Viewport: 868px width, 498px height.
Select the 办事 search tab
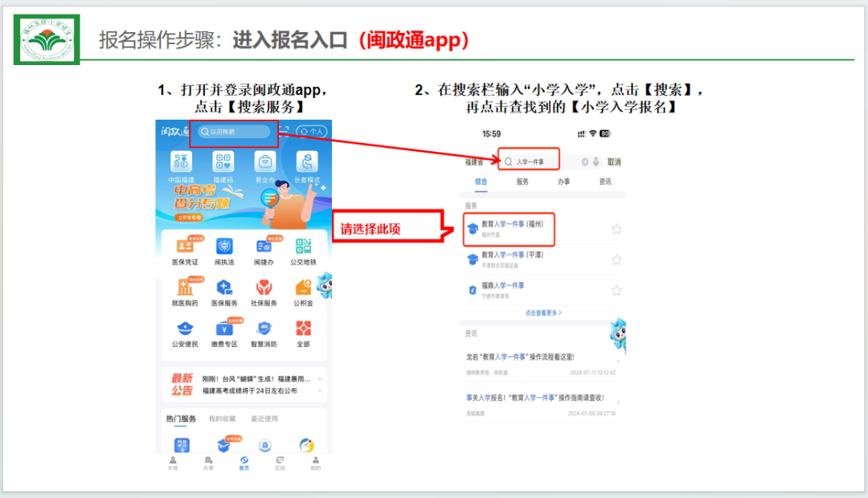pos(563,182)
